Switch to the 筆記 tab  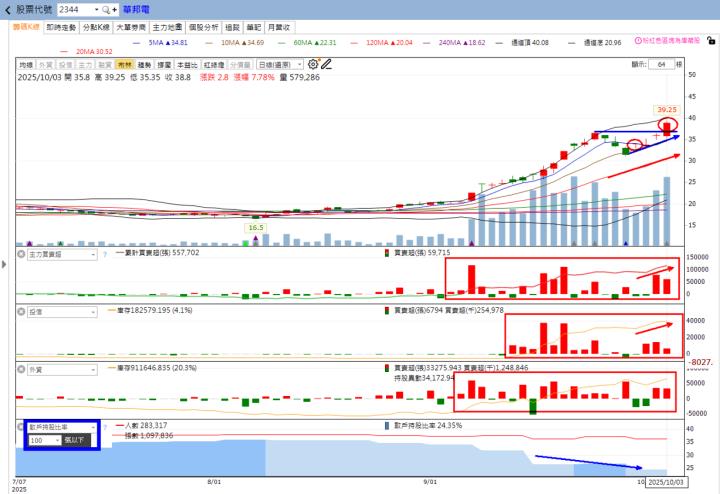pyautogui.click(x=254, y=28)
